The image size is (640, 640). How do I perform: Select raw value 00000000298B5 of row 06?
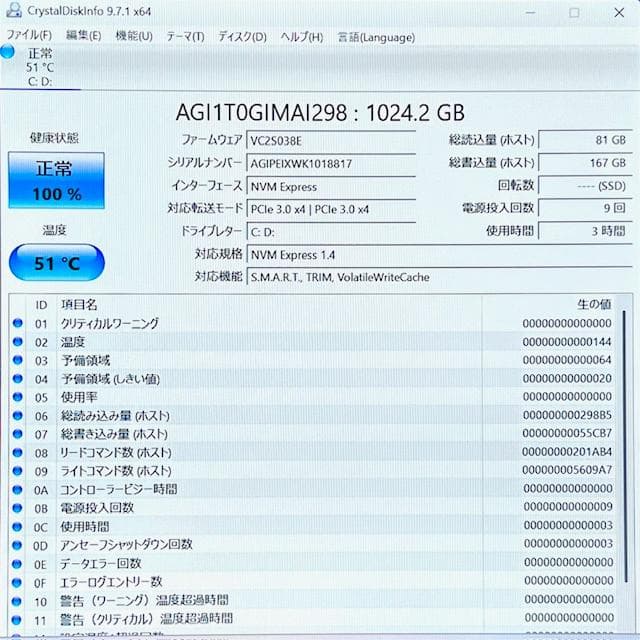pos(567,415)
